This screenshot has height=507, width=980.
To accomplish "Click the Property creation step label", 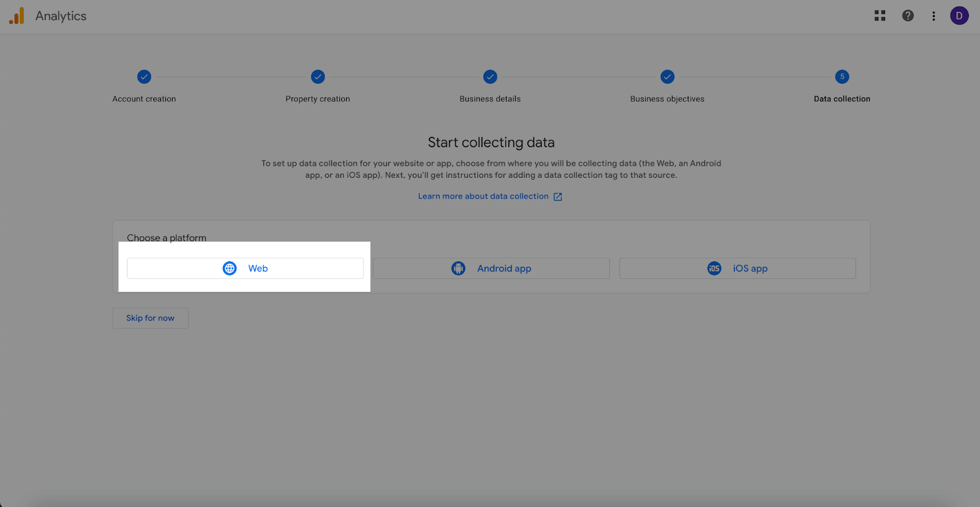I will click(318, 99).
